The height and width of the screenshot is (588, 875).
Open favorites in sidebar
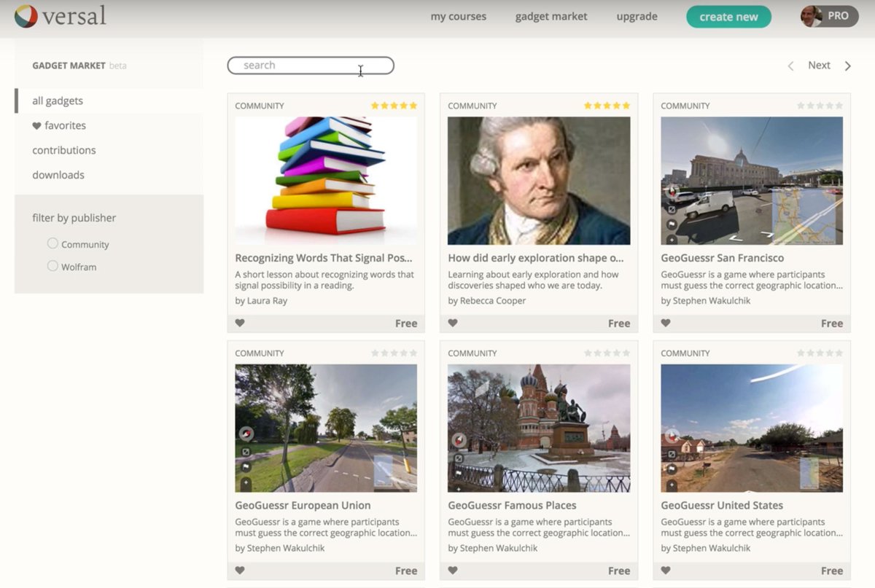pos(59,125)
